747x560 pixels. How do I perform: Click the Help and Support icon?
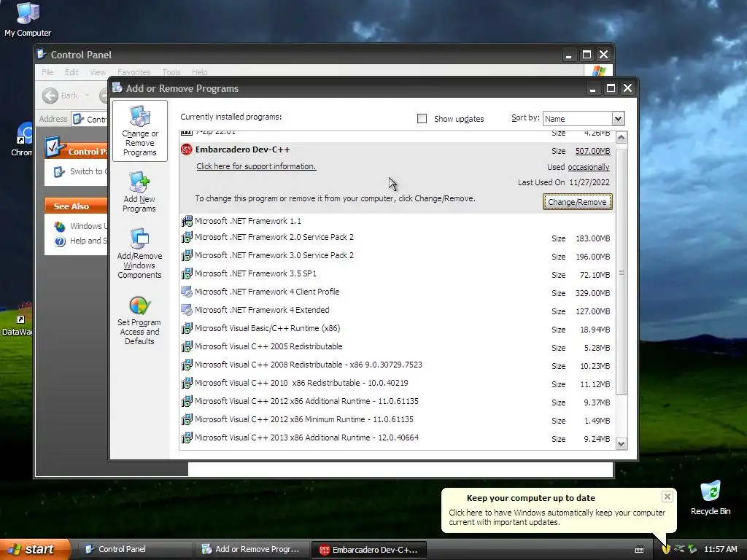60,241
